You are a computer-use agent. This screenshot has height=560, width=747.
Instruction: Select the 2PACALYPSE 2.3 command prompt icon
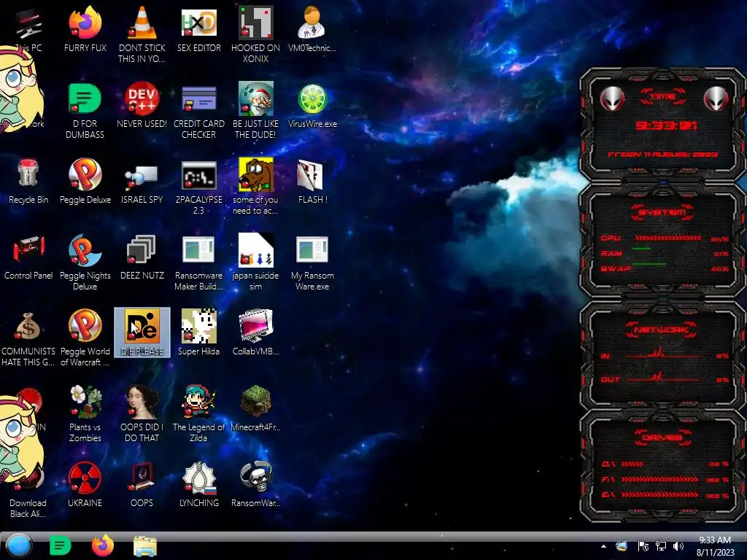tap(198, 175)
